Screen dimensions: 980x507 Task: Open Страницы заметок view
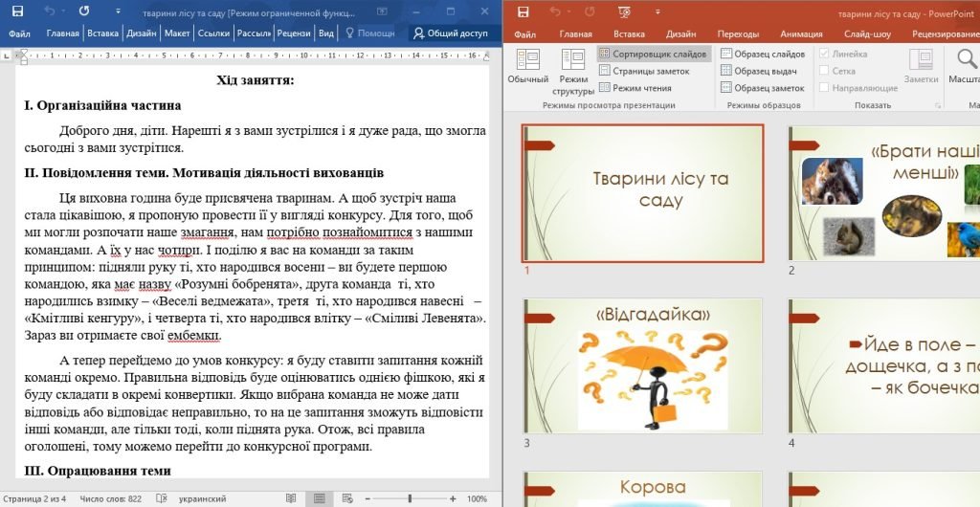(x=644, y=71)
